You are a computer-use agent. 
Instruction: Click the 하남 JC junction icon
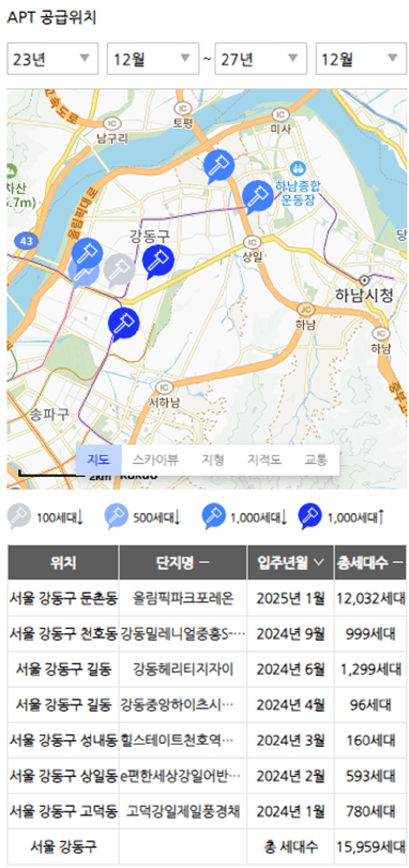click(x=306, y=310)
